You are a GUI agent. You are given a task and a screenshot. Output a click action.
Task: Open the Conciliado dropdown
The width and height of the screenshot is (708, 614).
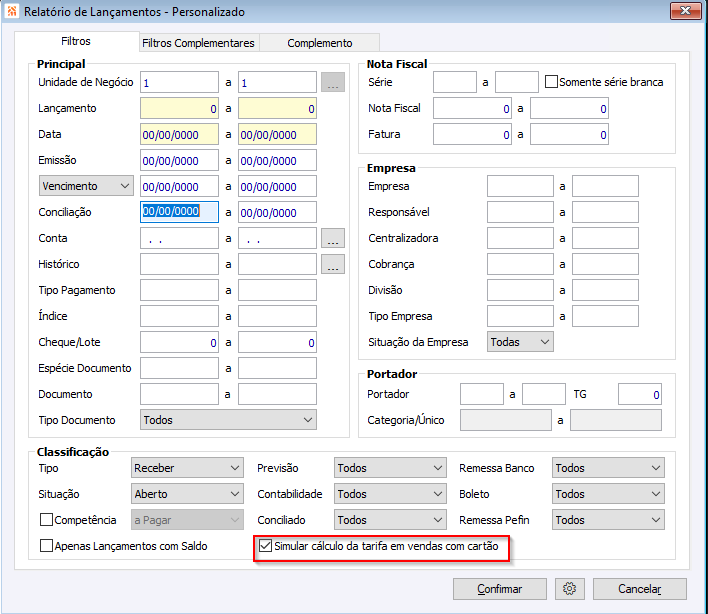[390, 520]
